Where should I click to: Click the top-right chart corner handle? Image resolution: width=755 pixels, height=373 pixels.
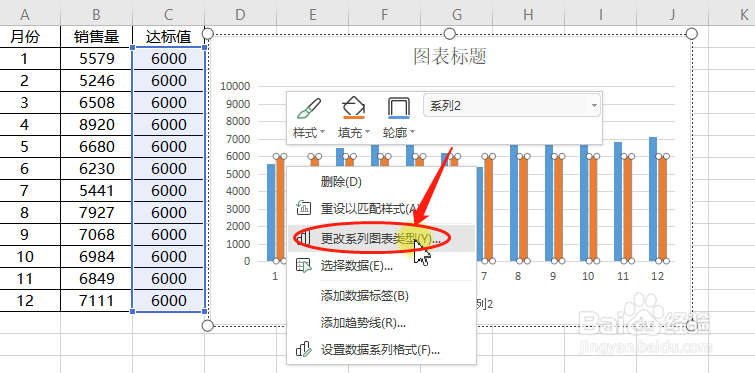pyautogui.click(x=691, y=33)
